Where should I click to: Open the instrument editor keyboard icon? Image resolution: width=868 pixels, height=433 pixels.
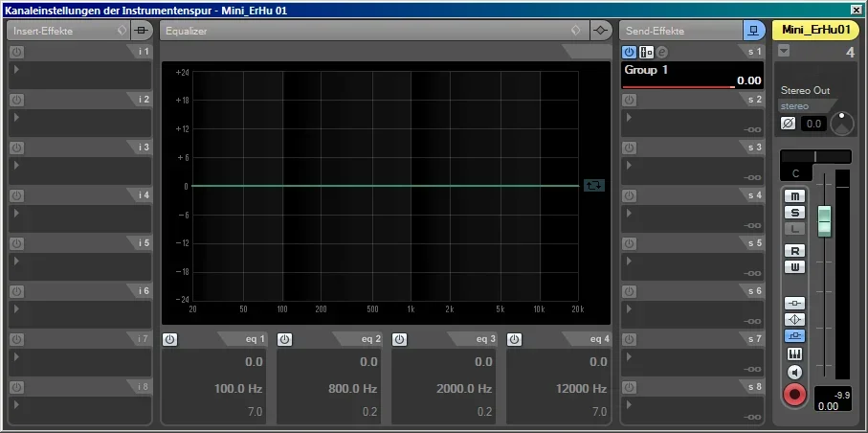click(x=795, y=353)
